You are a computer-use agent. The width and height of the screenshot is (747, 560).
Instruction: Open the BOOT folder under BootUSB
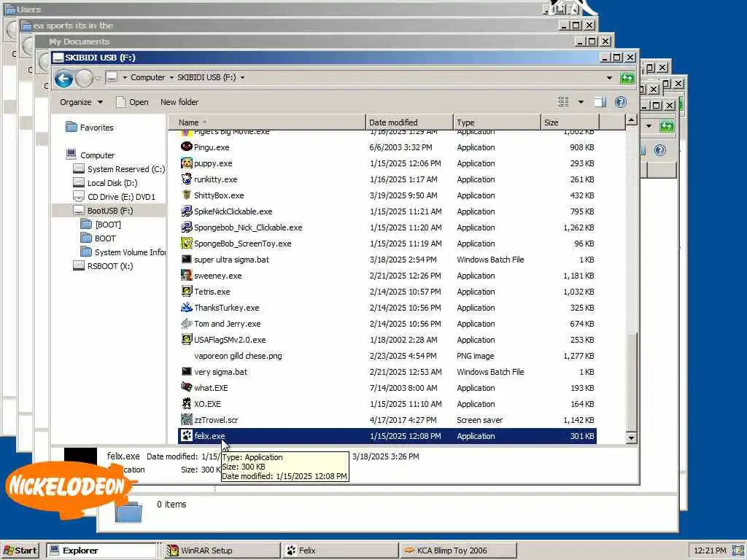pos(98,238)
